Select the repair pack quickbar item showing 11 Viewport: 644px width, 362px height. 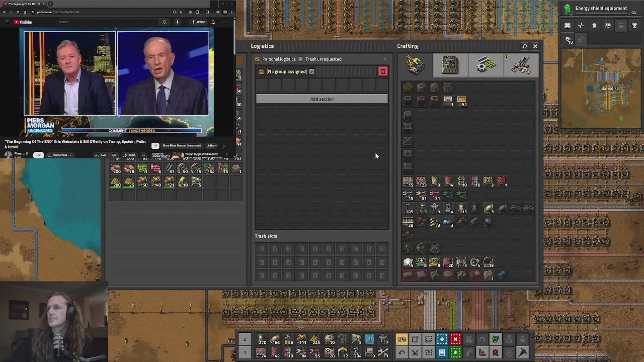click(383, 353)
